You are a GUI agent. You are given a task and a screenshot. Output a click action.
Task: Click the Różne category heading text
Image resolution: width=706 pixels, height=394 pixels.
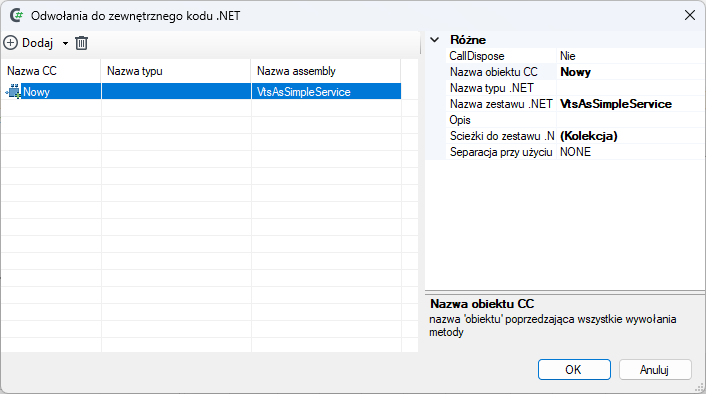(x=468, y=40)
